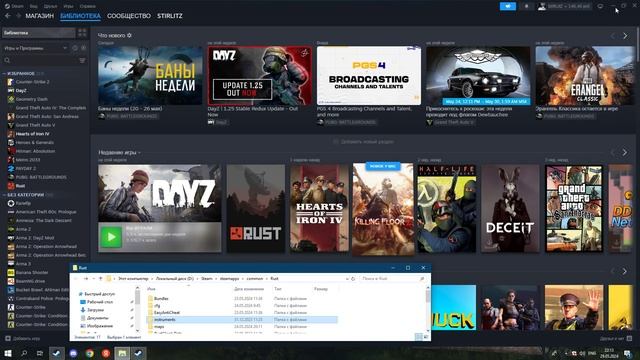The width and height of the screenshot is (640, 360).
Task: Open the Half-Life Counter-Strike tile
Action: (x=447, y=209)
